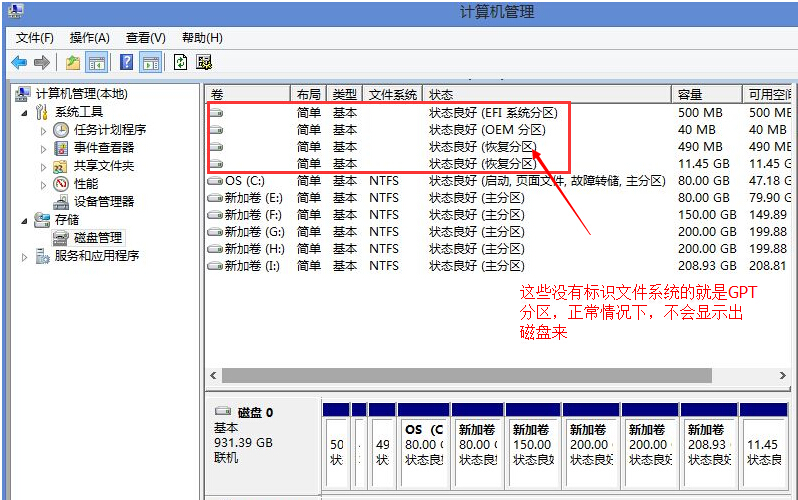Expand the 任务计划程序 node arrow
The image size is (798, 500).
point(43,130)
